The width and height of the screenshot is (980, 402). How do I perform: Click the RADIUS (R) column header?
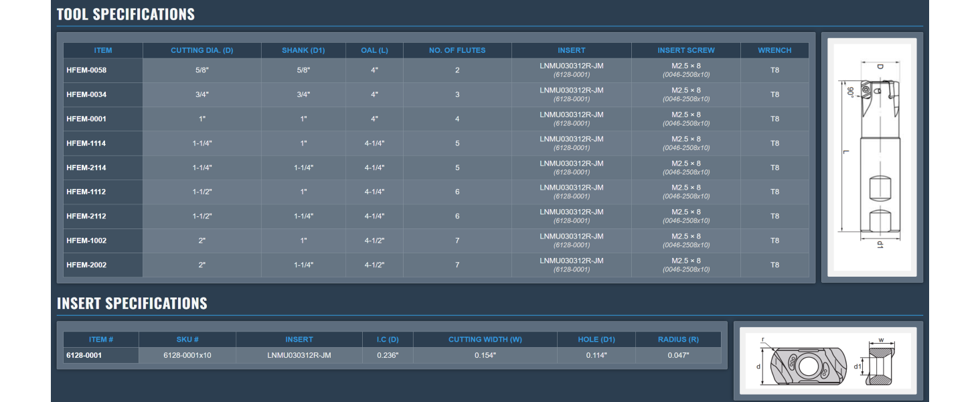tap(678, 340)
